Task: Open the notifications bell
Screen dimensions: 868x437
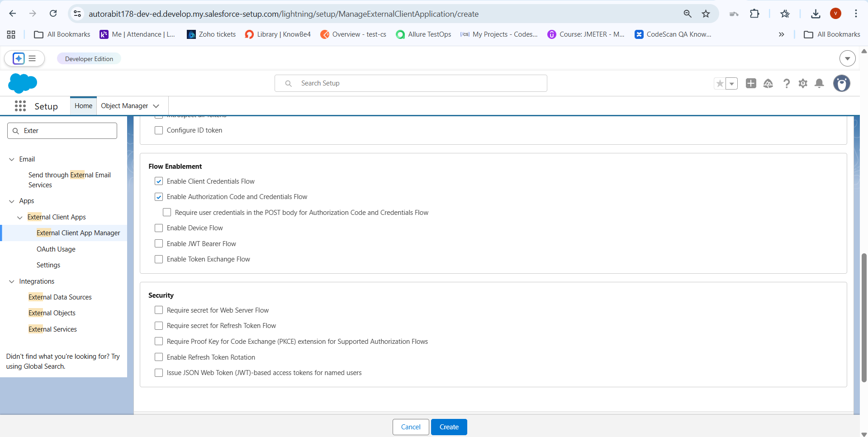Action: [x=819, y=83]
